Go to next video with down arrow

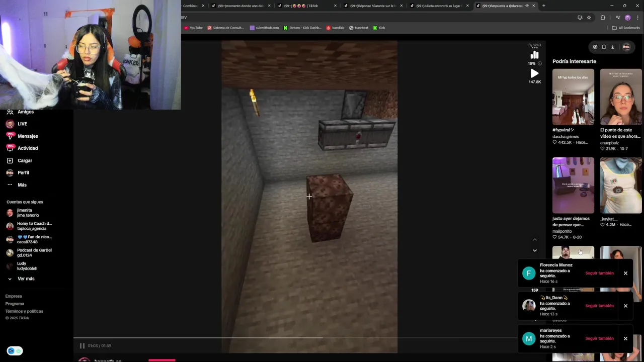[535, 250]
